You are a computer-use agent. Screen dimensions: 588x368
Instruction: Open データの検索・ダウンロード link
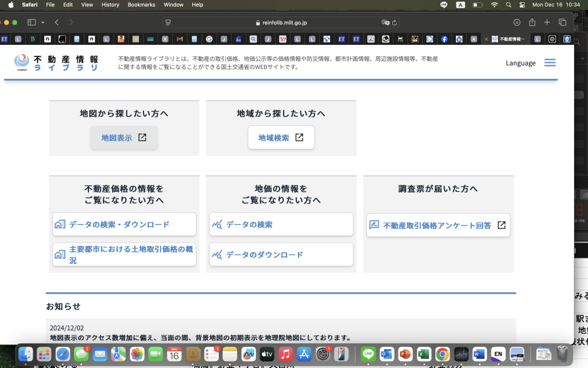tap(124, 224)
